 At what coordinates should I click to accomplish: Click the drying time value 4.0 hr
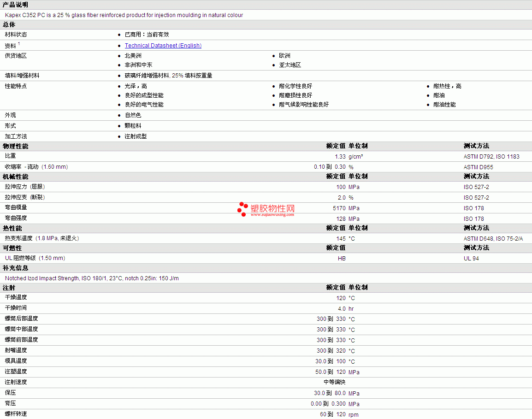click(x=346, y=309)
